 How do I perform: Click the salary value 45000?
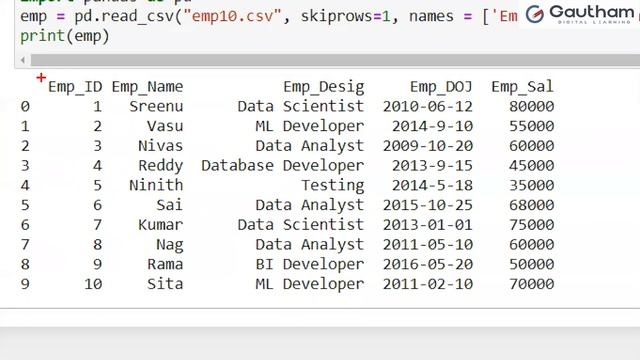click(x=531, y=165)
